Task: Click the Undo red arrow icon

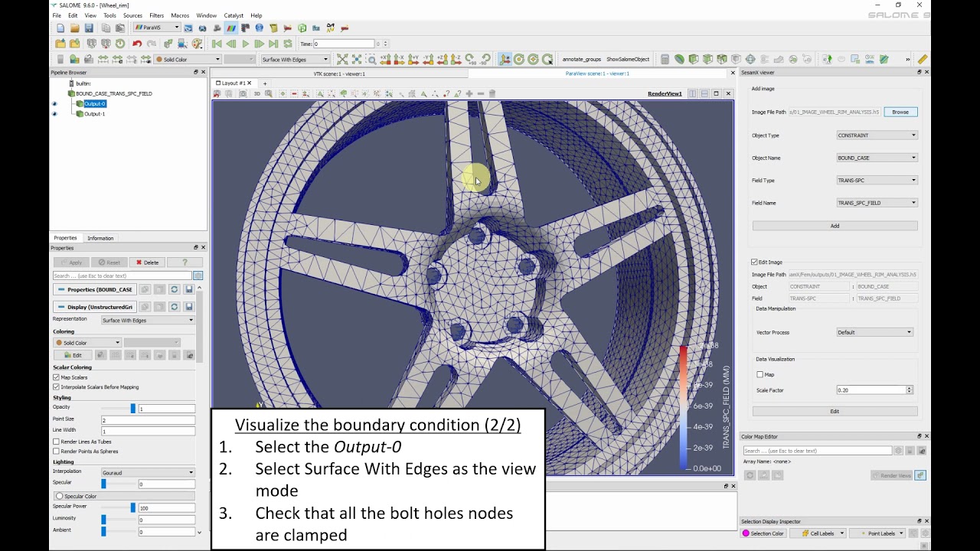Action: 137,44
